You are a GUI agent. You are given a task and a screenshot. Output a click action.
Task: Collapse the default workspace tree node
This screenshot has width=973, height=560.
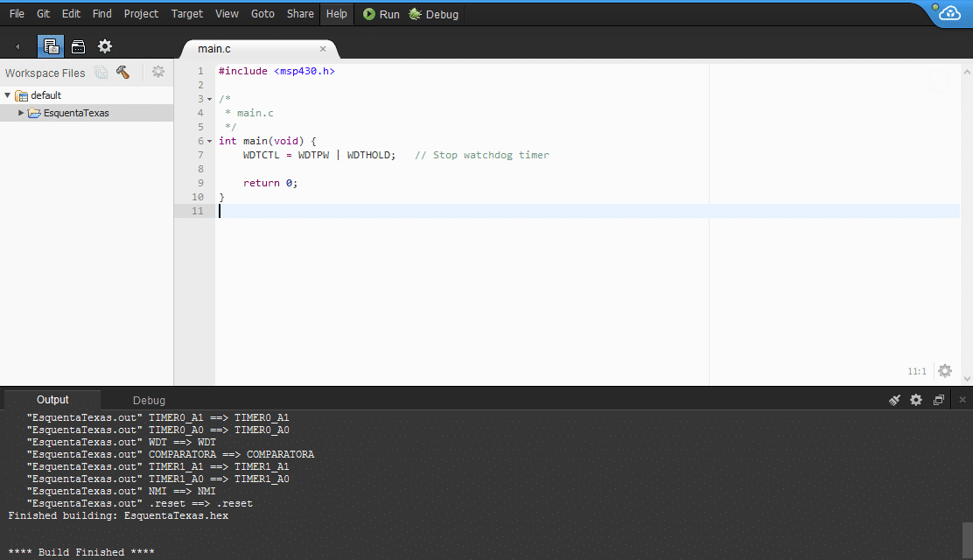pyautogui.click(x=8, y=95)
